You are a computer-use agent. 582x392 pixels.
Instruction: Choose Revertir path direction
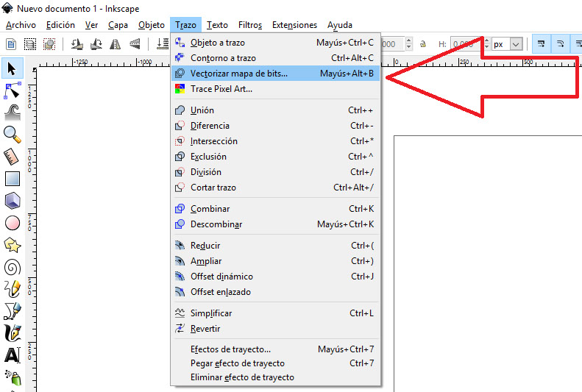[276, 329]
